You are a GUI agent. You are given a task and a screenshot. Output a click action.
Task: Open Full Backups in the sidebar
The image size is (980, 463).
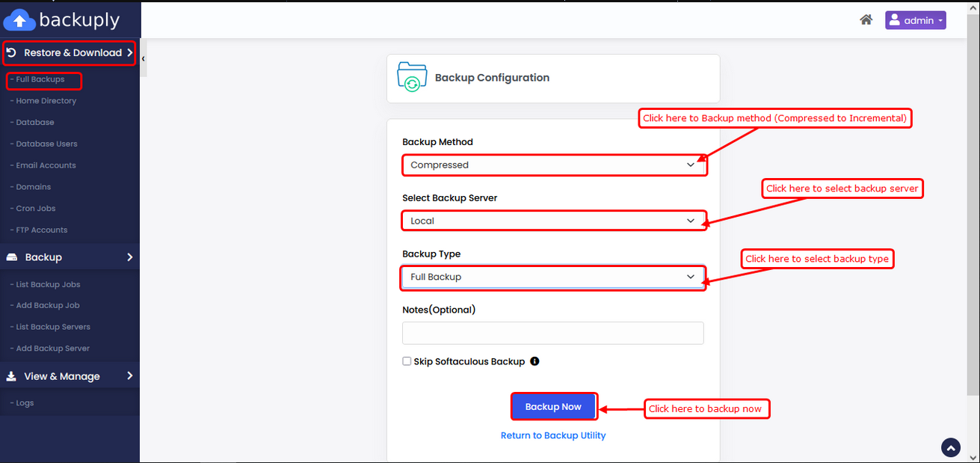tap(40, 79)
